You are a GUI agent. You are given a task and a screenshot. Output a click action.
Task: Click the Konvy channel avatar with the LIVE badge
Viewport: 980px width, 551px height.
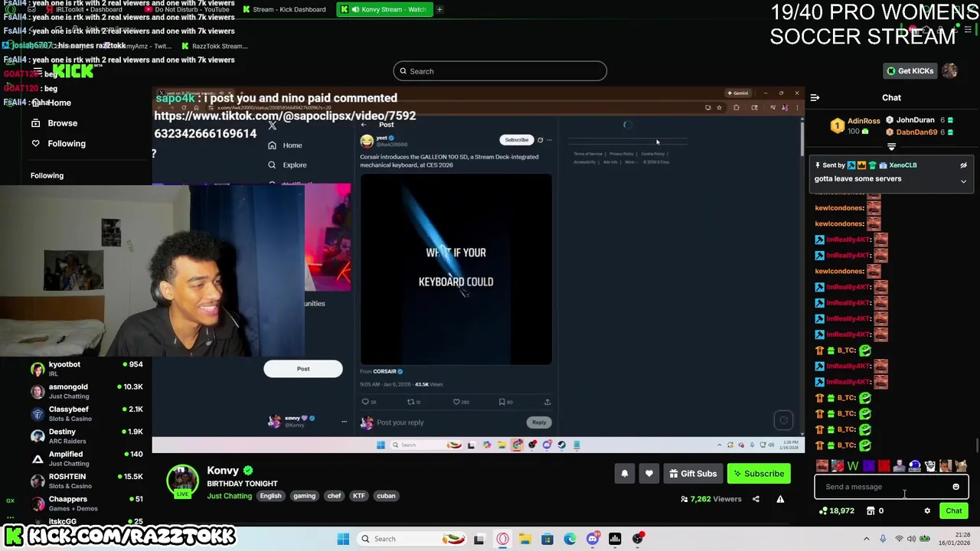point(182,481)
